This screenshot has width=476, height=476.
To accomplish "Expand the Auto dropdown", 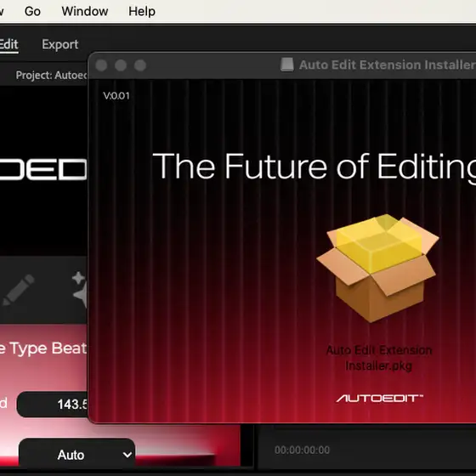I will (76, 455).
